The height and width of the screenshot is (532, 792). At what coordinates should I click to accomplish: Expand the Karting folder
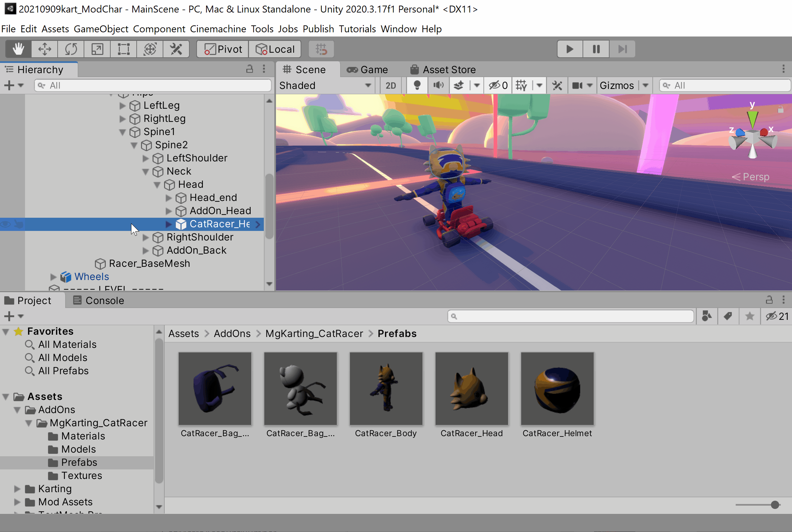point(17,489)
